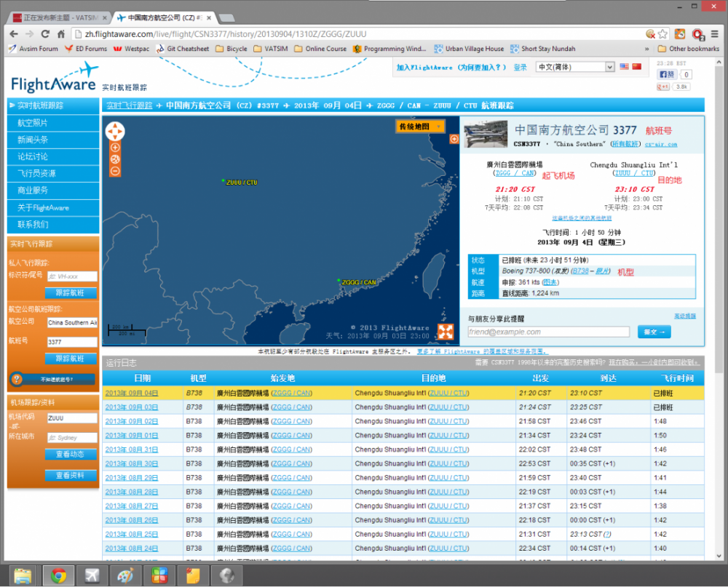The width and height of the screenshot is (728, 587).
Task: Select the China flag language icon
Action: (637, 67)
